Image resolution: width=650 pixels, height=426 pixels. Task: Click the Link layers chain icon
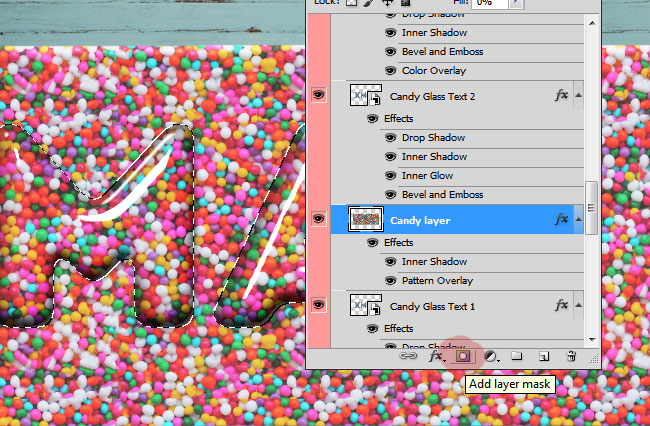tap(408, 356)
